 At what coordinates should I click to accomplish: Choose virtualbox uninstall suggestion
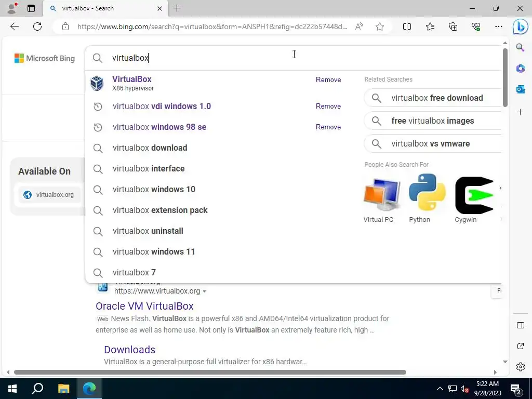(x=148, y=231)
